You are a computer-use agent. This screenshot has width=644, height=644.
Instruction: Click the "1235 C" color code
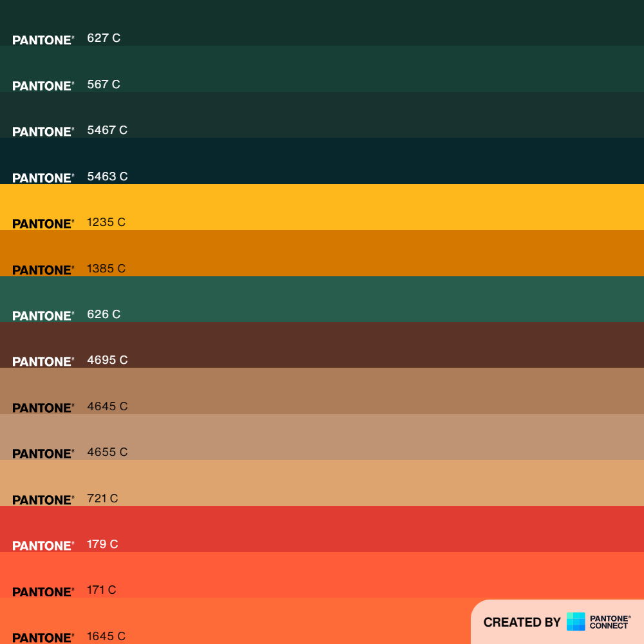pyautogui.click(x=106, y=222)
